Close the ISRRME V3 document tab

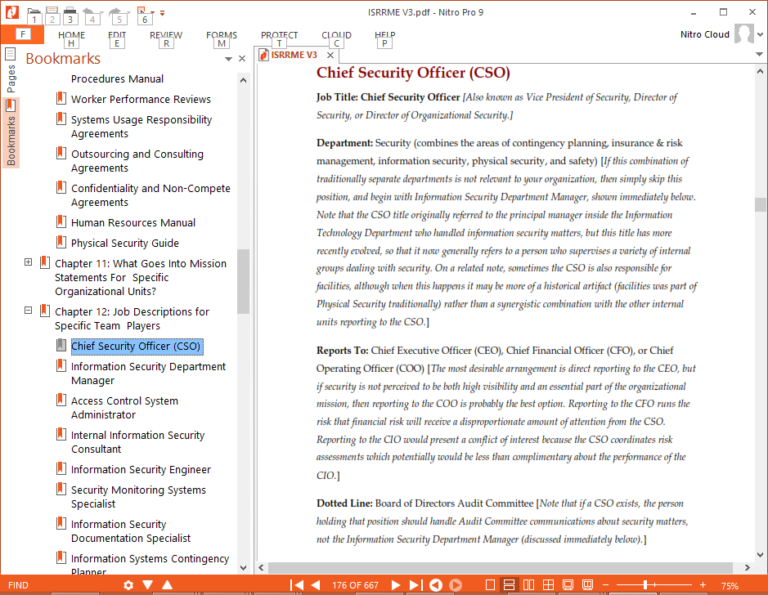(330, 55)
